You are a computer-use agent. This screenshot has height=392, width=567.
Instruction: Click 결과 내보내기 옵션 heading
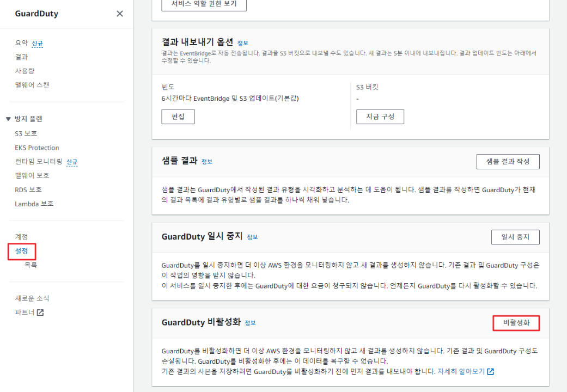tap(197, 42)
